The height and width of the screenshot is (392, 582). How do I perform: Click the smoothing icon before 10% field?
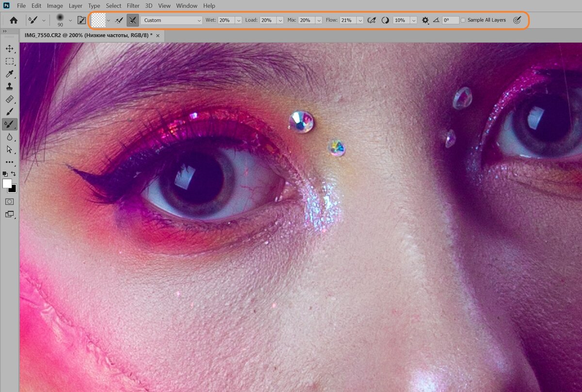(x=386, y=20)
